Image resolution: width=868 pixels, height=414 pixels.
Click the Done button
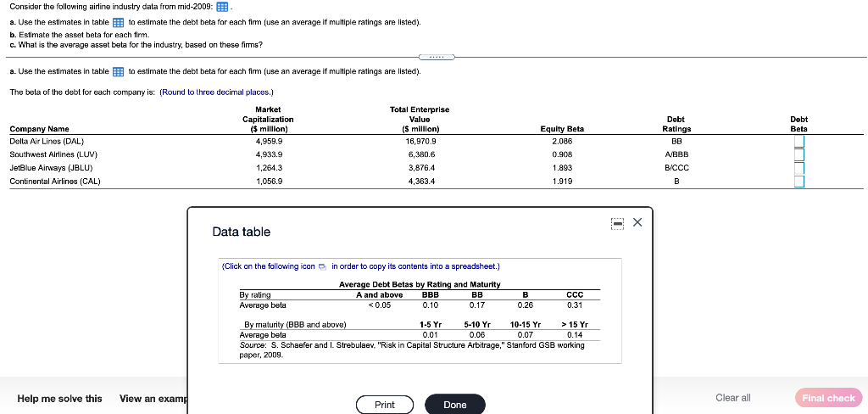coord(455,405)
